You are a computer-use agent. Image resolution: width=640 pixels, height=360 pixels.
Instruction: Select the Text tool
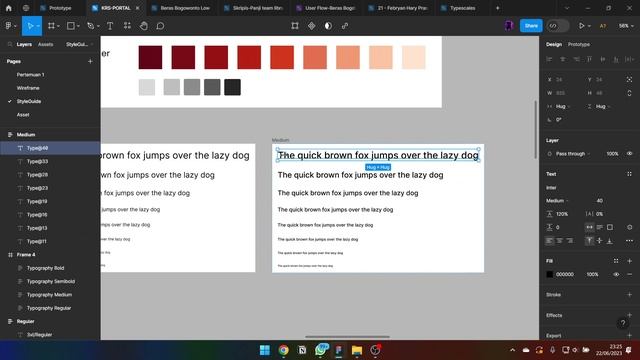click(110, 26)
